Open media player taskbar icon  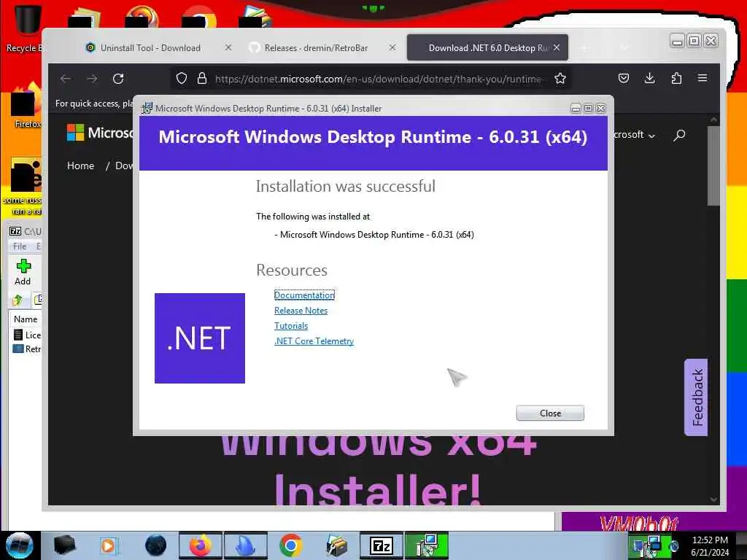[108, 545]
